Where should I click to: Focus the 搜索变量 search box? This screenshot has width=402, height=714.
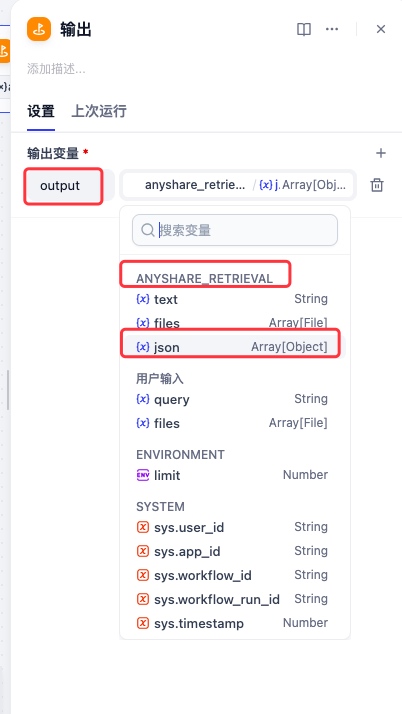click(x=235, y=230)
